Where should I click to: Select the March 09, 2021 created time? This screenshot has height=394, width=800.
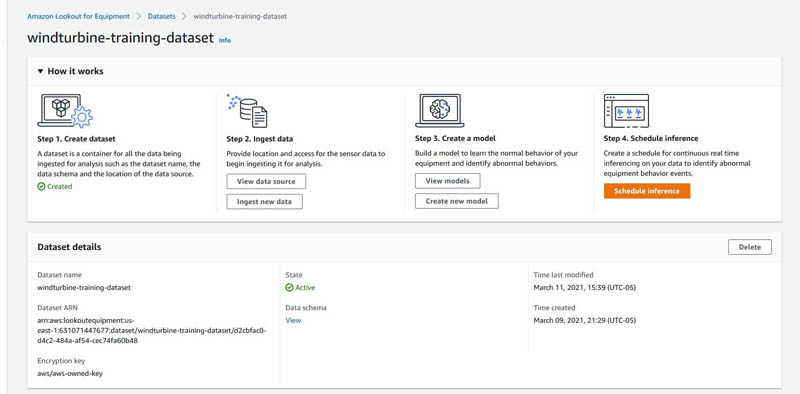(x=585, y=321)
